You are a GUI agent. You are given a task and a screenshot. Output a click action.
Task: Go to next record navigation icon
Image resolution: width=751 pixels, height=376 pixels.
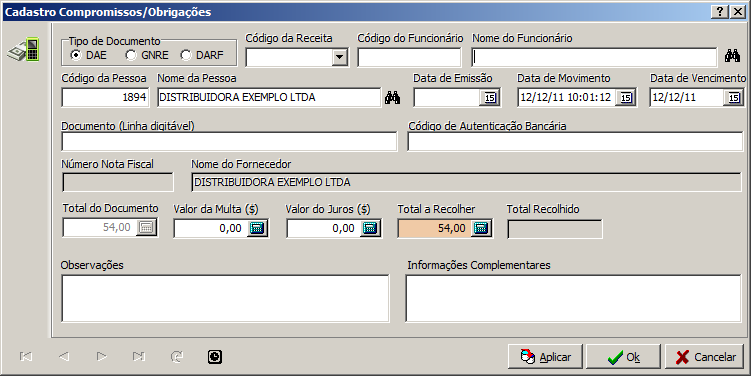point(102,356)
